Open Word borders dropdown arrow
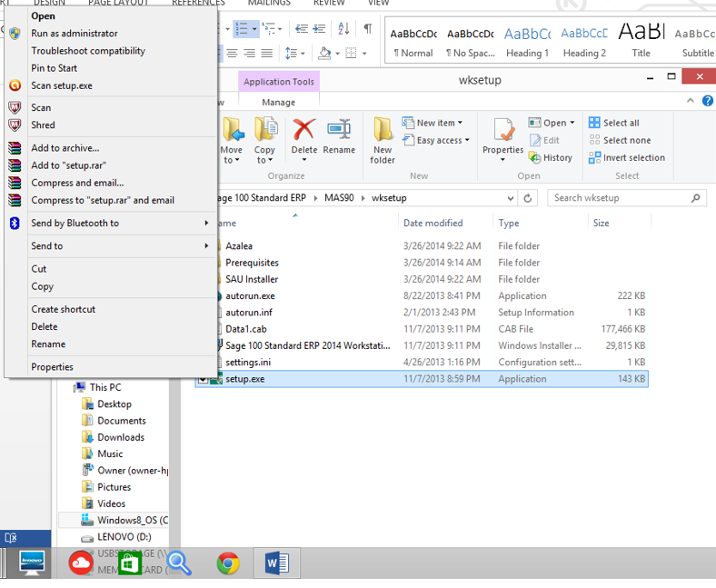 (x=364, y=54)
